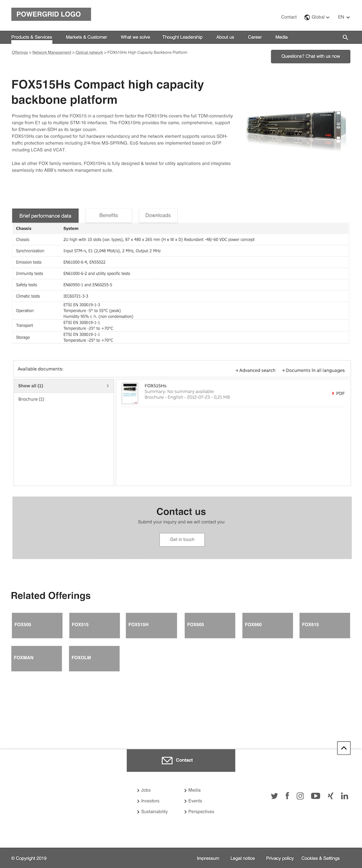
Task: Open the EN language dropdown
Action: coord(344,17)
